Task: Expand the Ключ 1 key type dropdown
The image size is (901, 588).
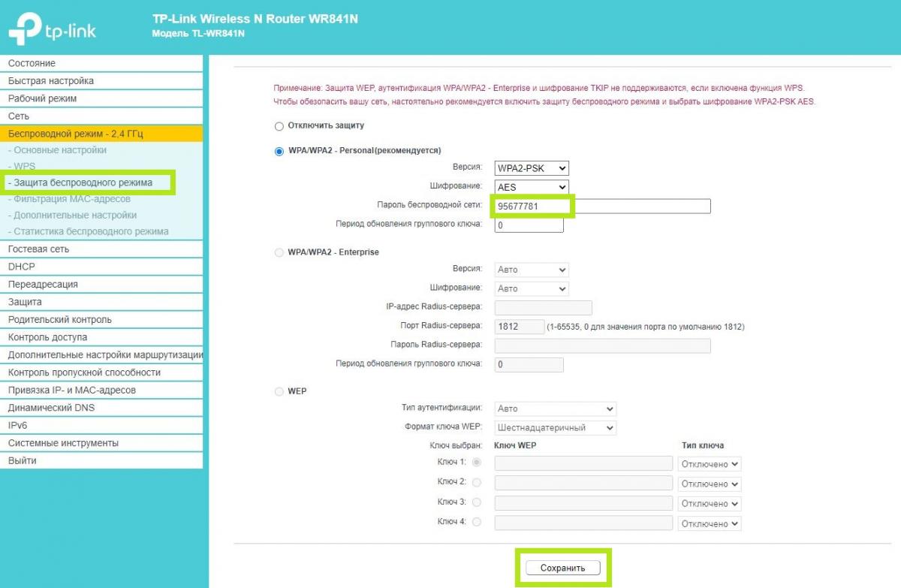Action: point(710,465)
